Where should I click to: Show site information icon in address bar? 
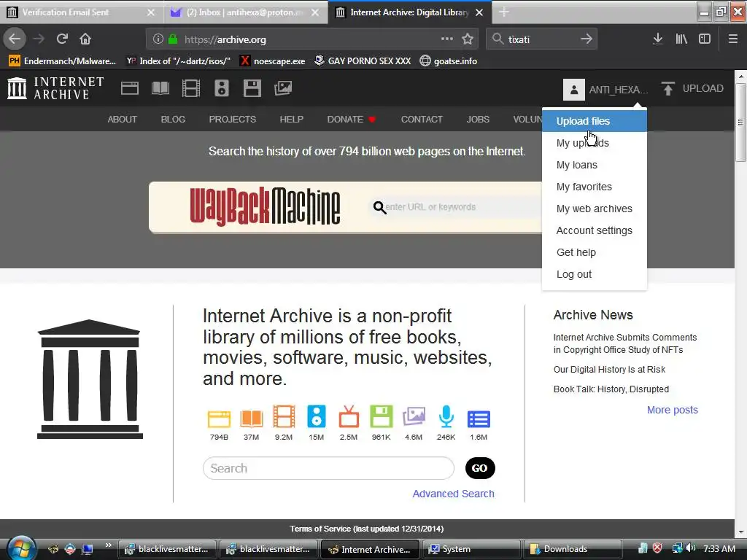pyautogui.click(x=158, y=39)
